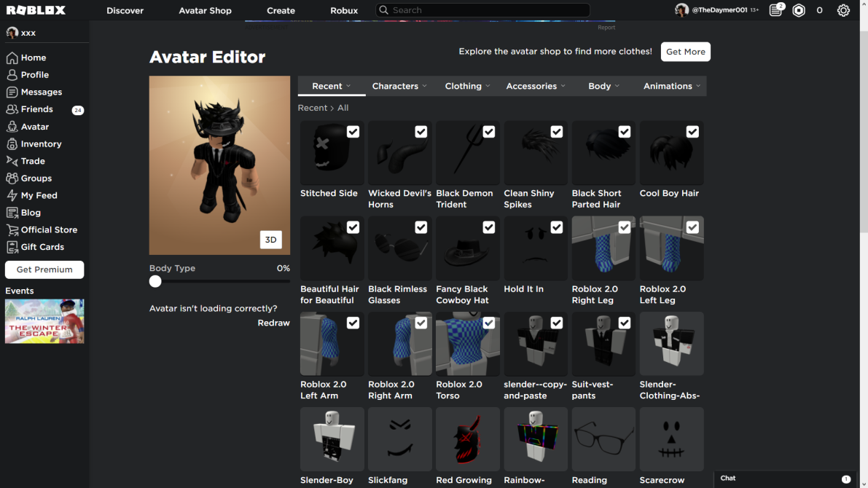This screenshot has height=488, width=868.
Task: Click the avatar preview image
Action: tap(219, 165)
